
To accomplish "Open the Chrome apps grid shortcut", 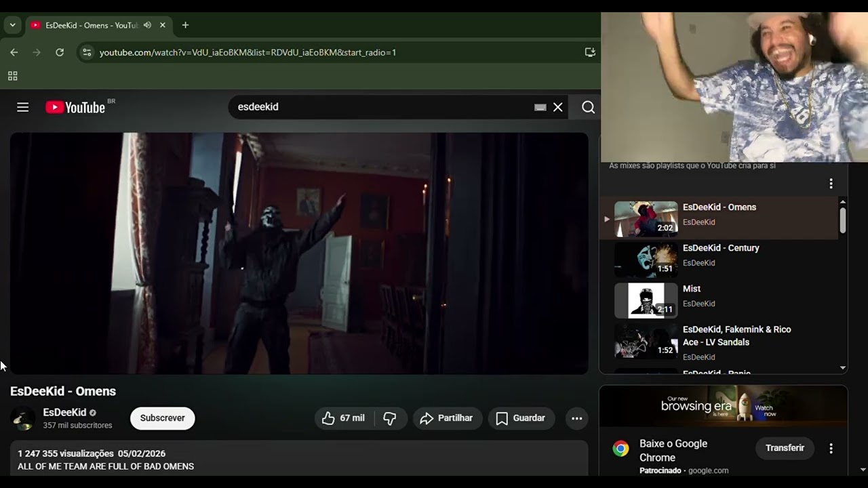I will click(x=12, y=76).
